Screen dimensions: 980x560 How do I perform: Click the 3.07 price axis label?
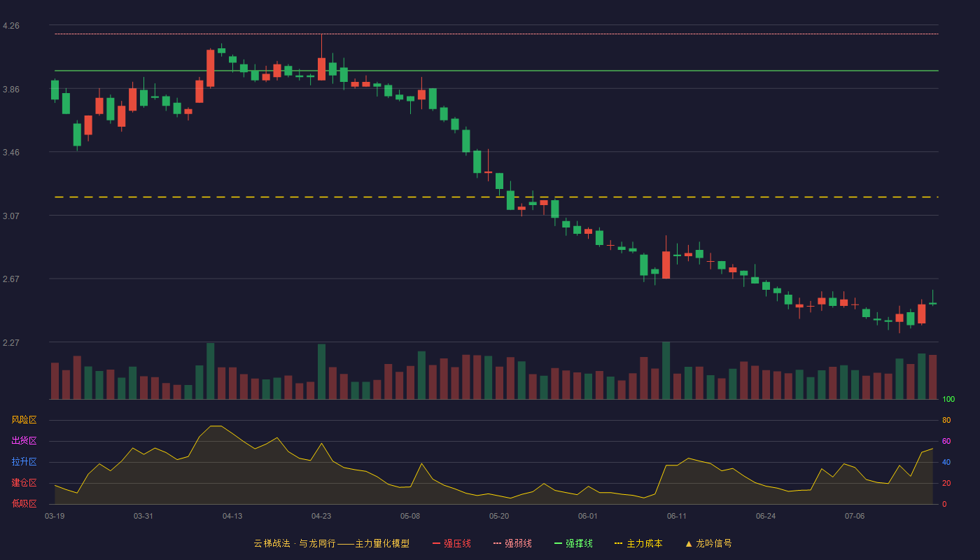(11, 216)
